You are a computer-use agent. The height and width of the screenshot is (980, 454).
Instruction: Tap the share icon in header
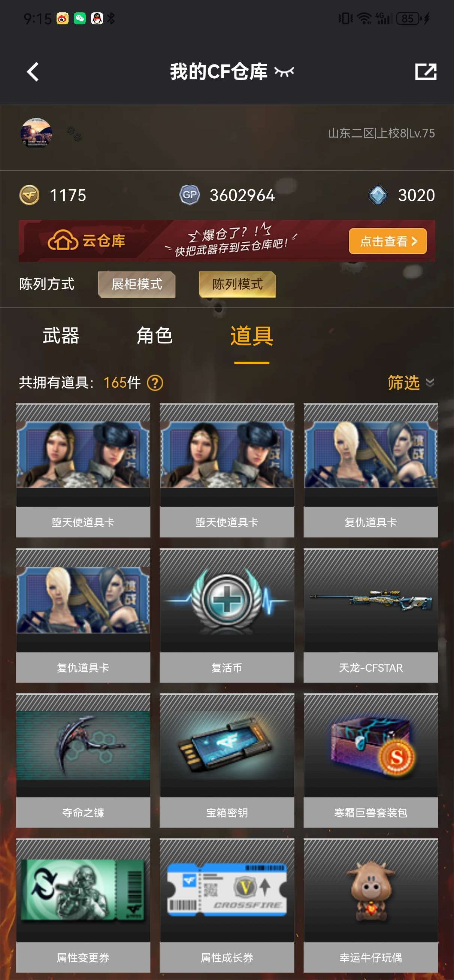click(x=426, y=72)
